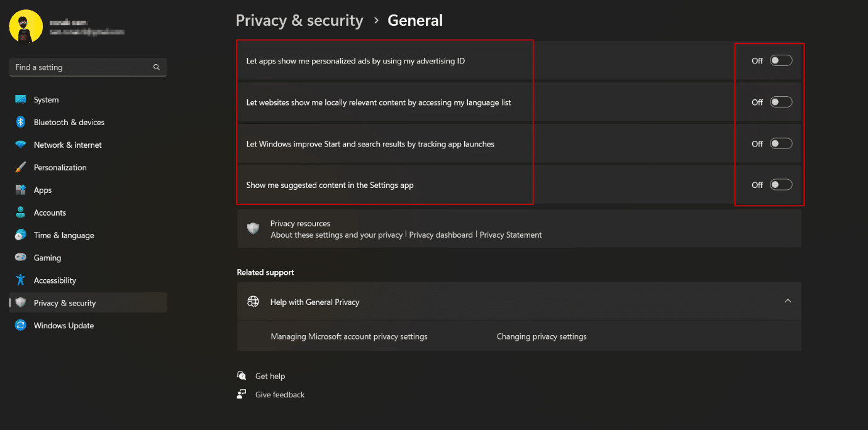This screenshot has height=430, width=868.
Task: Open Managing Microsoft account privacy settings
Action: [349, 337]
